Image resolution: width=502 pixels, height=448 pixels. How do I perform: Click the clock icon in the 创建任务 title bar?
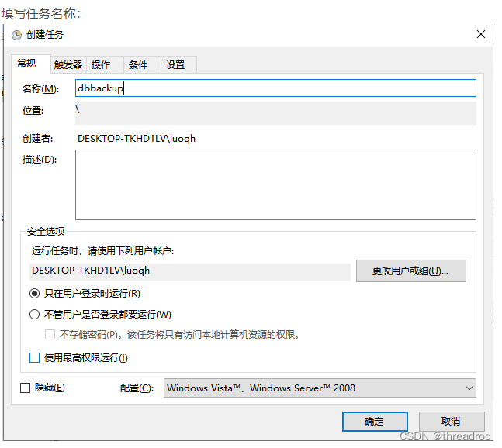pos(16,35)
